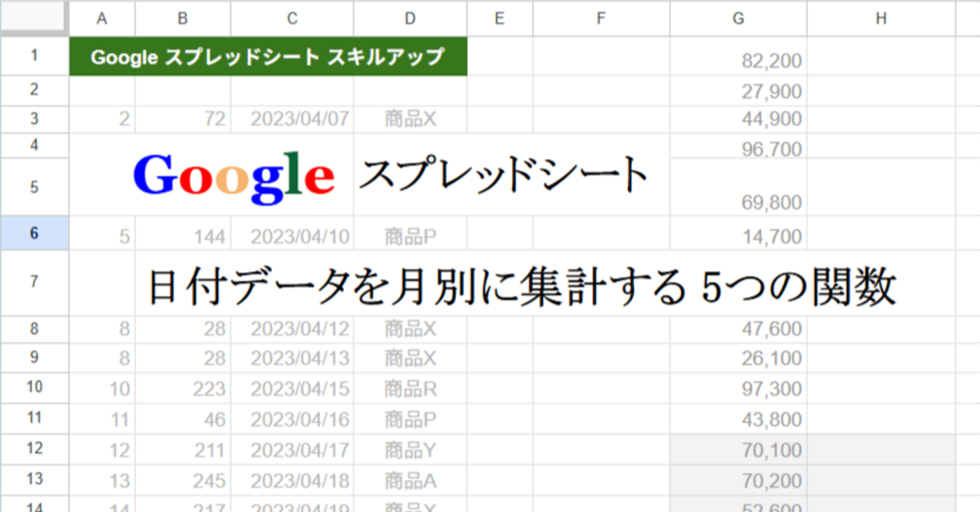Click cell with value 223

(183, 387)
